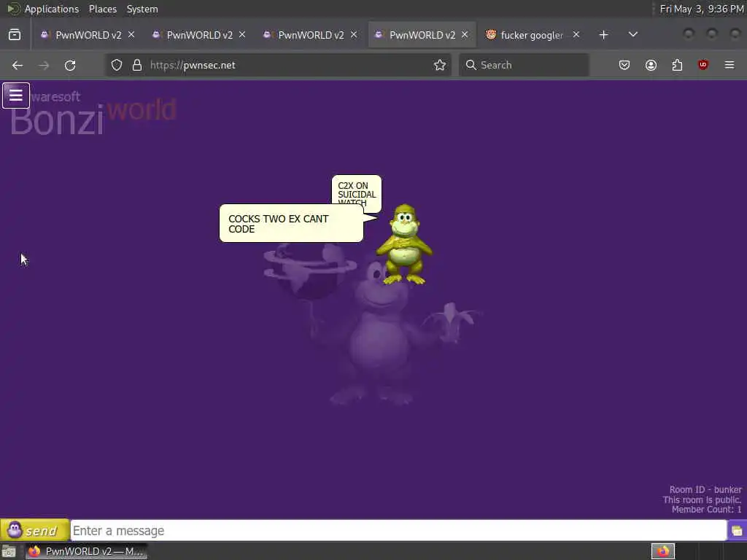Bookmark this page with the star
The image size is (747, 560).
coord(440,65)
